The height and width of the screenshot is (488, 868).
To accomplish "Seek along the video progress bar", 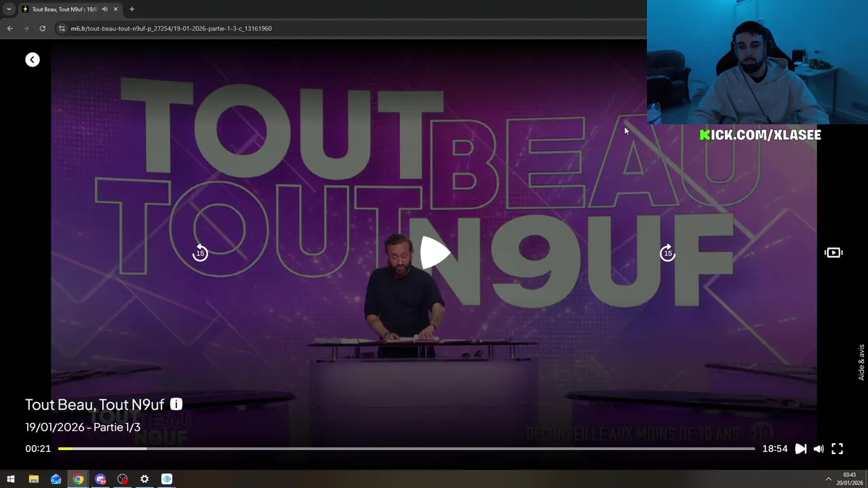I will point(406,449).
